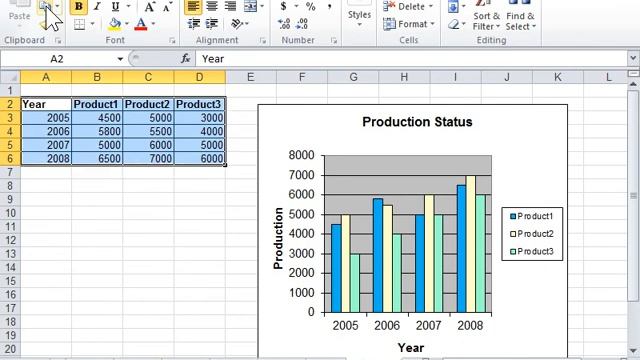Select Production Status chart title
The image size is (640, 360).
[x=417, y=122]
